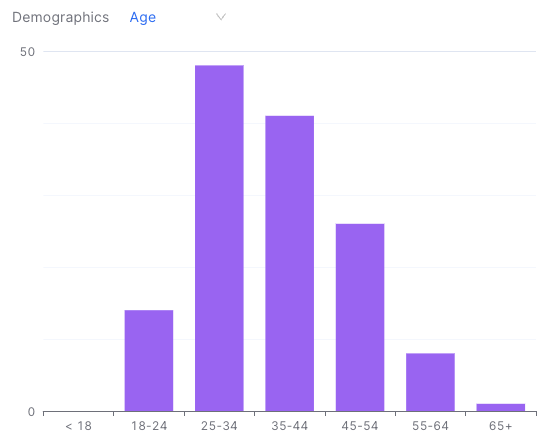Click the blue Age selected value
The height and width of the screenshot is (440, 559).
click(143, 17)
